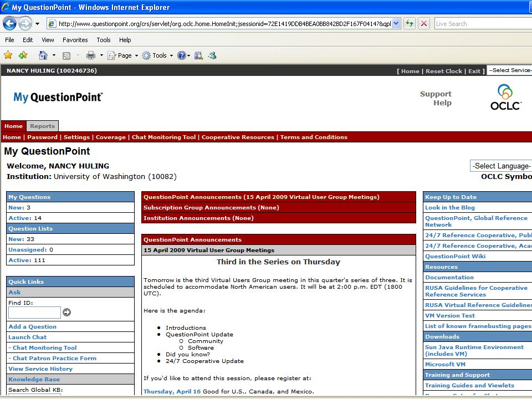Screen dimensions: 532x399
Task: Click the Live Search box
Action: 483,24
